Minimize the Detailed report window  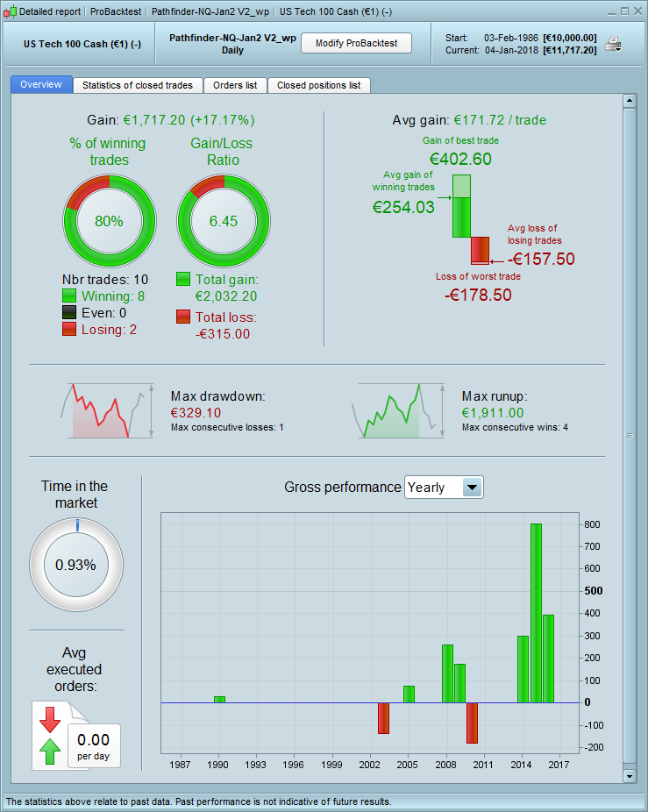coord(612,11)
